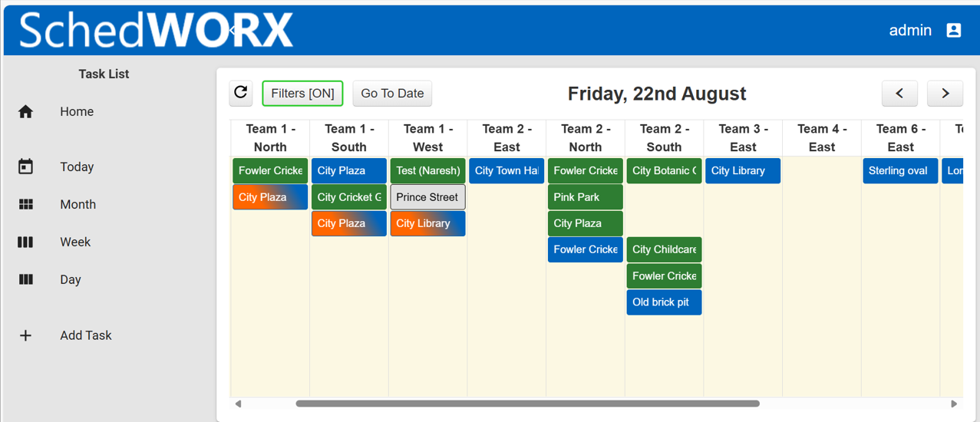Go to the next day arrow
980x422 pixels.
[945, 94]
